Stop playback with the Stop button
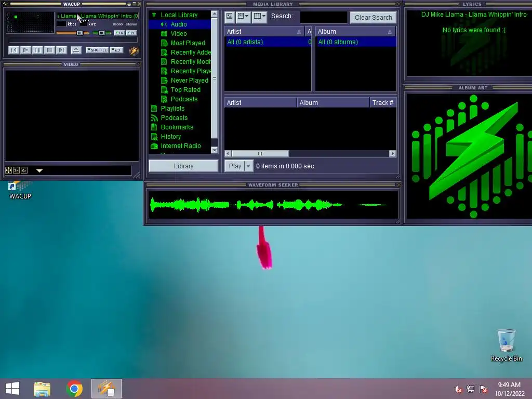 [49, 50]
